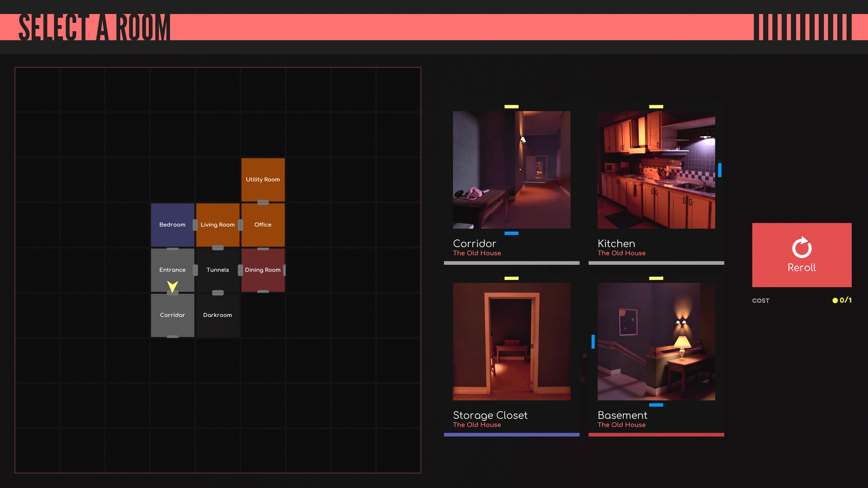Click the 'Kitchen' card title
The width and height of the screenshot is (868, 488).
(x=616, y=244)
